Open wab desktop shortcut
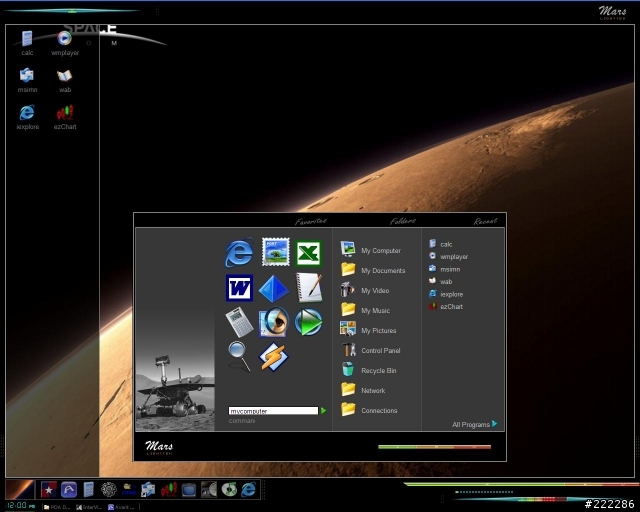The height and width of the screenshot is (512, 640). pos(65,80)
